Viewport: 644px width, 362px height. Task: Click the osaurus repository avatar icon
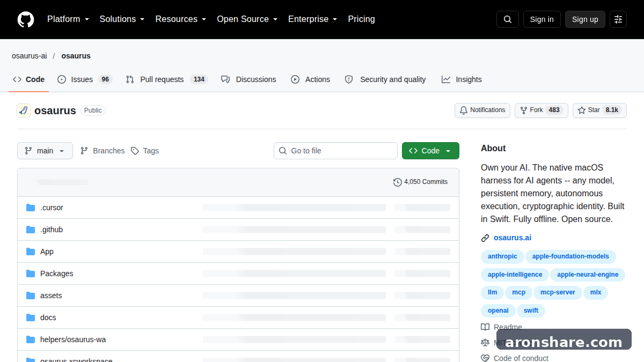coord(24,110)
